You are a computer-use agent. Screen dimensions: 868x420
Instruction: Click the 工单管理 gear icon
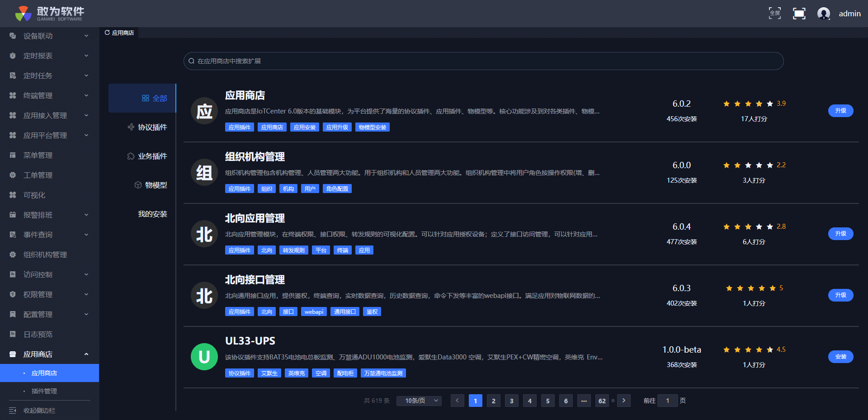coord(13,175)
